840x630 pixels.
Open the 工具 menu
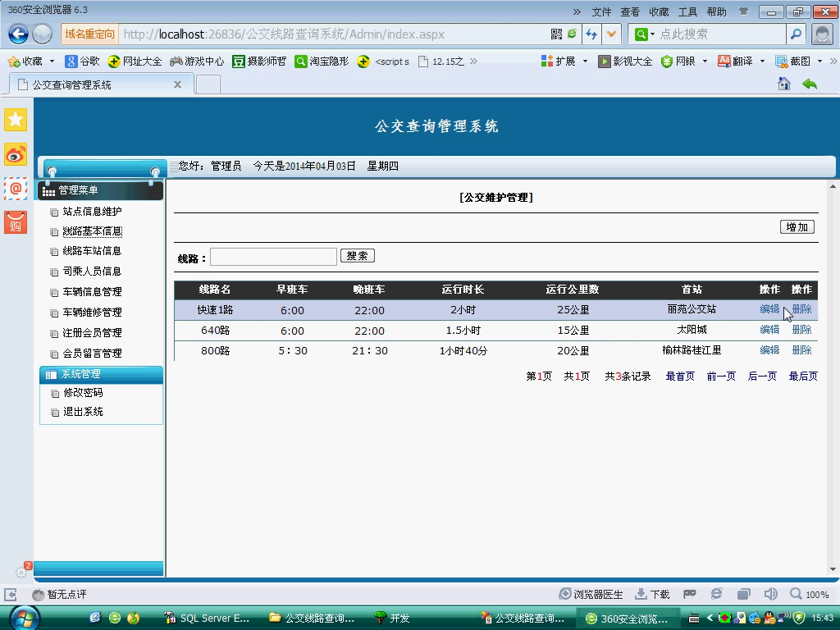click(x=687, y=11)
